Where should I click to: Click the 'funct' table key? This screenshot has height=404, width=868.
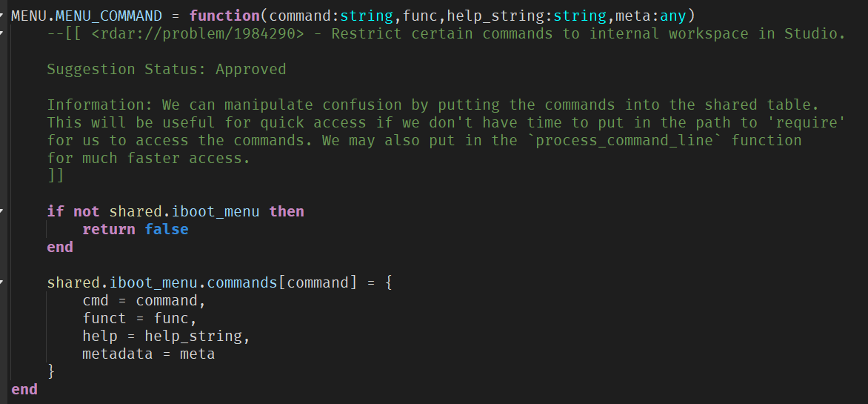tap(104, 318)
